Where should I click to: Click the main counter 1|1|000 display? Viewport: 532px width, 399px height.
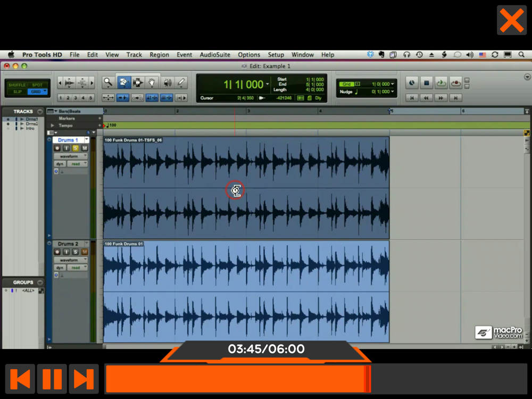(x=243, y=84)
